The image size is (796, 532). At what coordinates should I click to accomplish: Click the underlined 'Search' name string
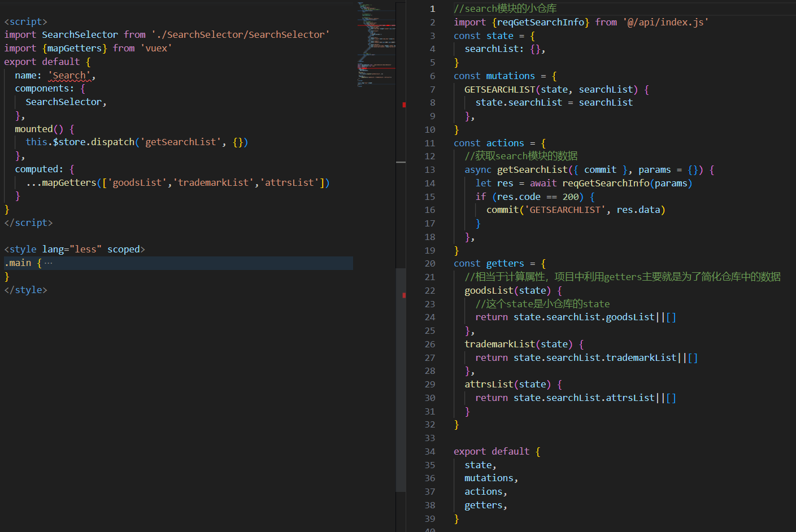pos(69,75)
